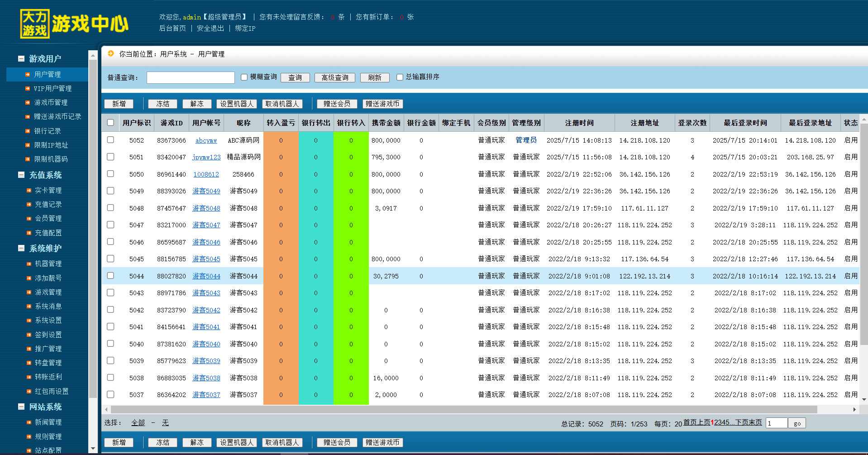Click the bullet icon next to VIP用户管理
The width and height of the screenshot is (868, 455).
pos(28,89)
